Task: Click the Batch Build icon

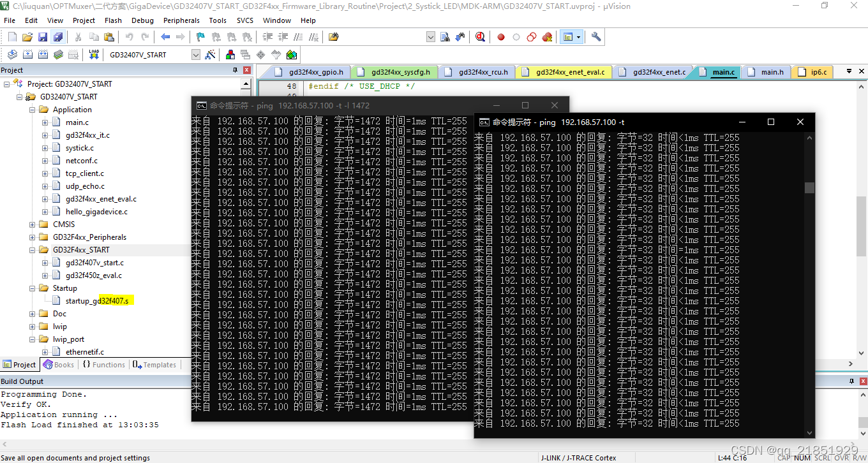Action: pos(58,55)
